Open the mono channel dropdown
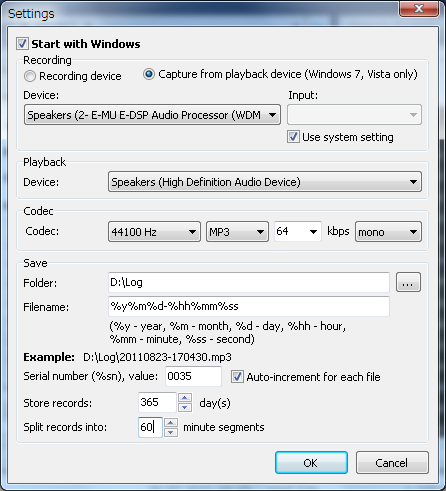This screenshot has width=446, height=491. click(x=388, y=232)
